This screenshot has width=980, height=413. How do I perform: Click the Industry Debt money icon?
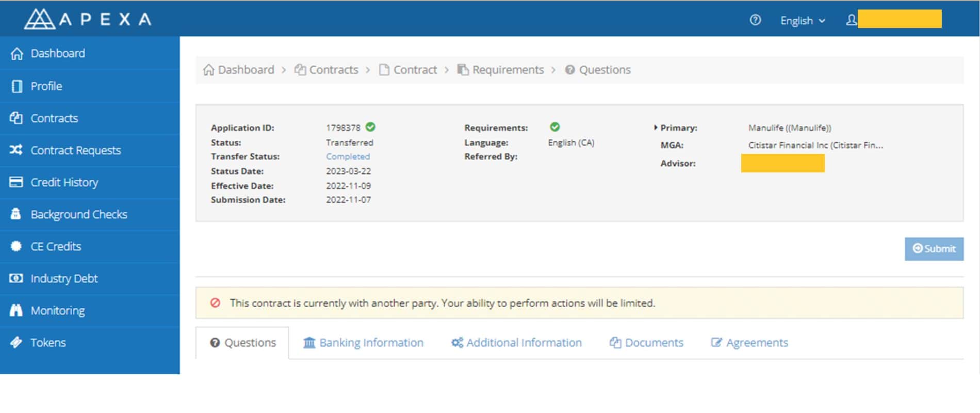tap(16, 278)
